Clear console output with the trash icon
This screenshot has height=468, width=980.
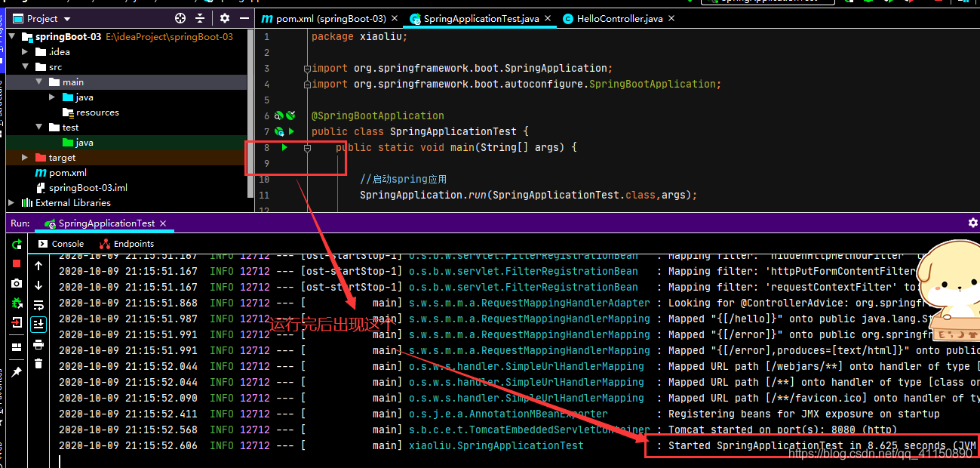pyautogui.click(x=39, y=364)
